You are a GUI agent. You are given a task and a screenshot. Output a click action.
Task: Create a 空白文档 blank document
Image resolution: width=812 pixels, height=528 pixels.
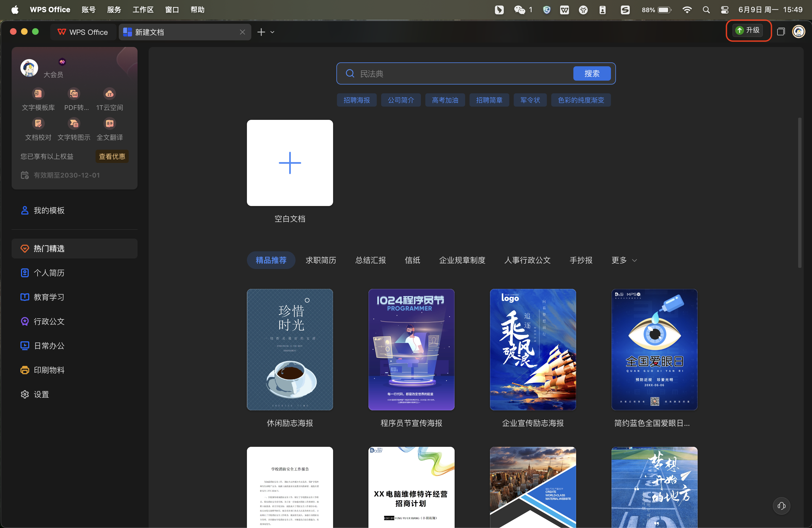(x=290, y=163)
